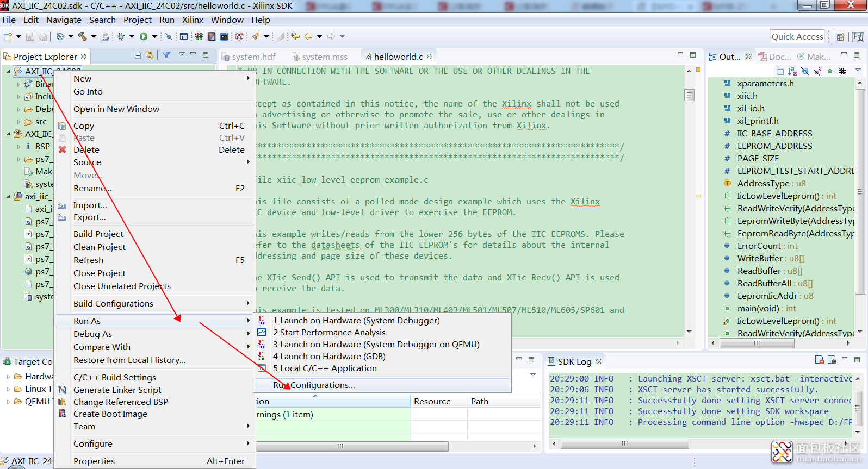Viewport: 868px width, 469px height.
Task: Open the Back history dropdown arrow
Action: [319, 36]
